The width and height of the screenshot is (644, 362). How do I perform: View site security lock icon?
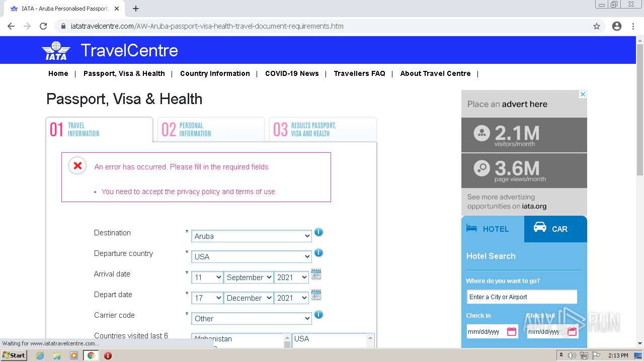click(63, 26)
